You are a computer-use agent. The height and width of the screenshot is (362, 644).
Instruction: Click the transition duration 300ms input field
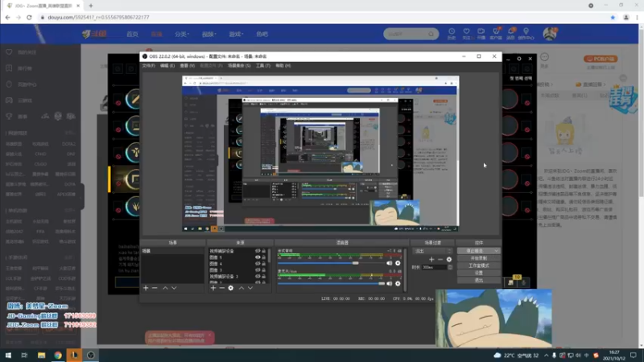pos(435,267)
